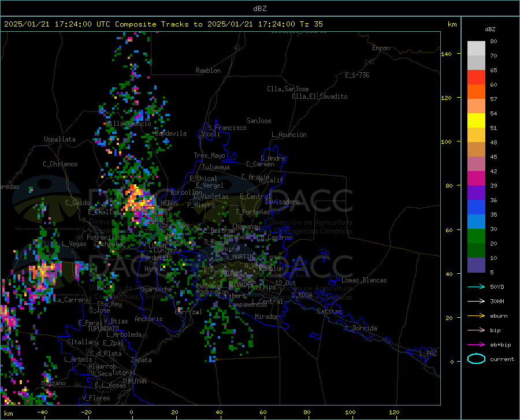Click the 'Tulumaya' map label
This screenshot has width=520, height=420.
(216, 167)
